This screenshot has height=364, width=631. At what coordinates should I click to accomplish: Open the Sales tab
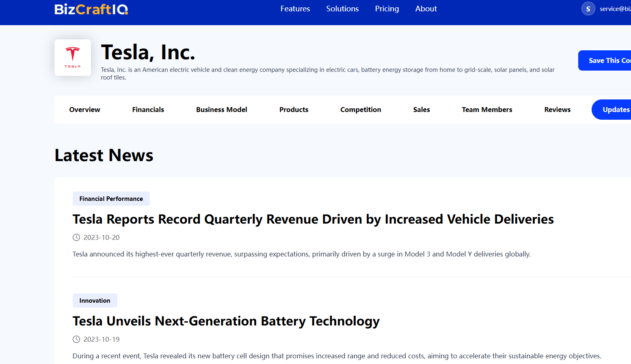coord(421,110)
